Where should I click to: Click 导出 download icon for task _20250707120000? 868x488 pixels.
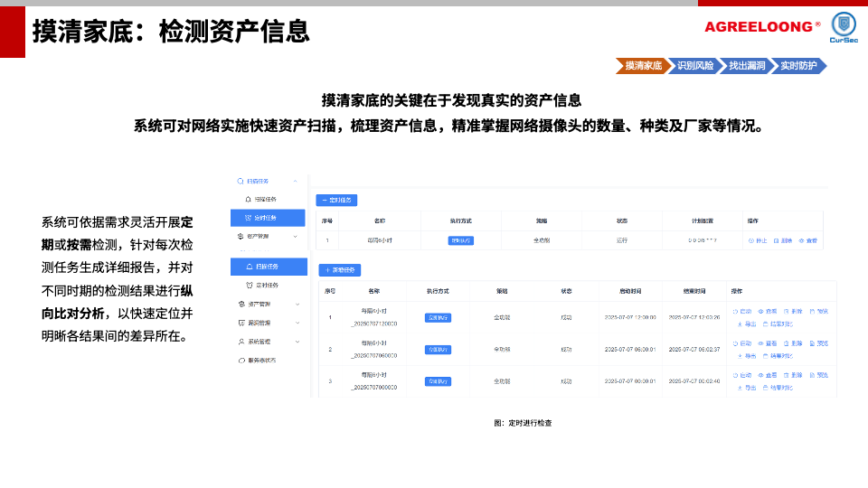740,324
